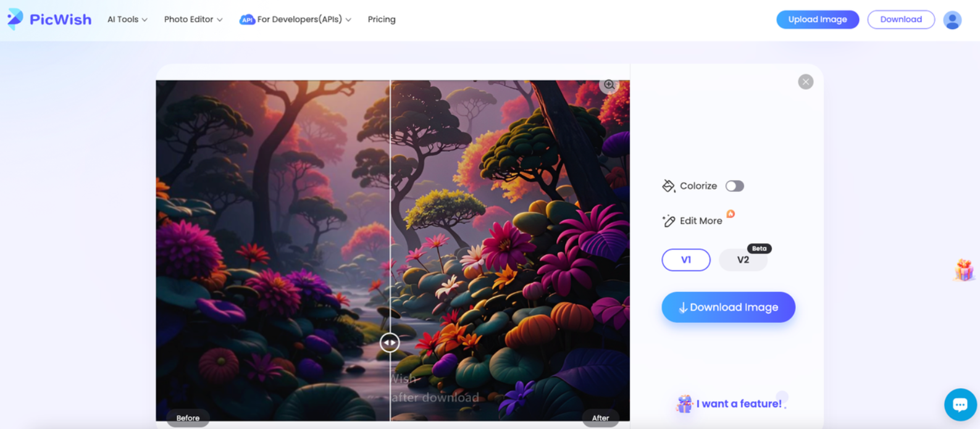This screenshot has width=980, height=429.
Task: Open the AI Tools menu
Action: [x=127, y=19]
